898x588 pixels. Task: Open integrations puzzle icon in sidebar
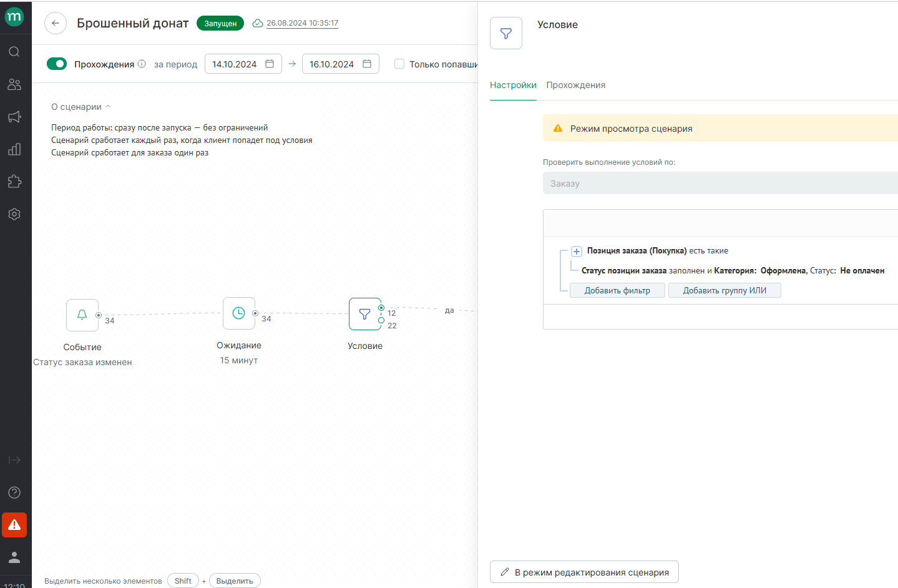click(14, 182)
